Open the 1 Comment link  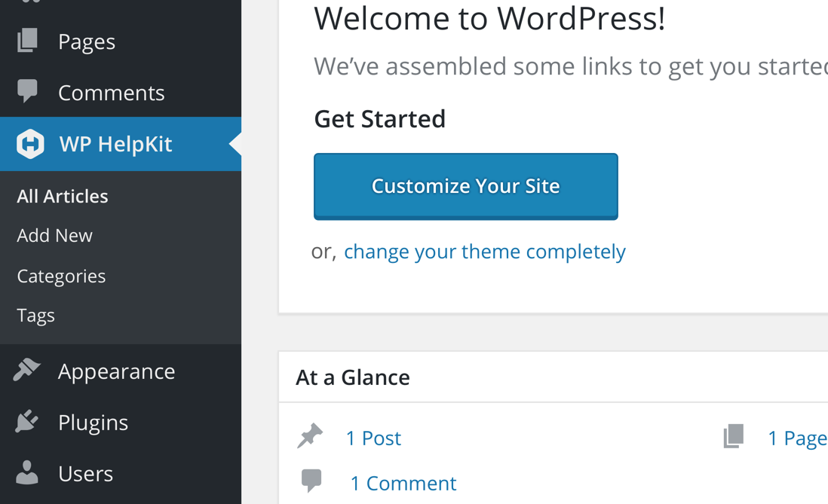point(403,484)
